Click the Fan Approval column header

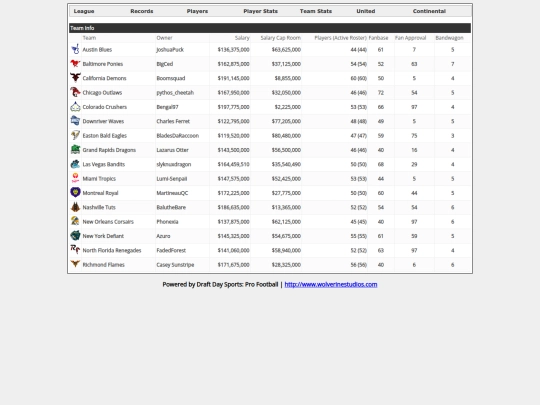(x=411, y=38)
